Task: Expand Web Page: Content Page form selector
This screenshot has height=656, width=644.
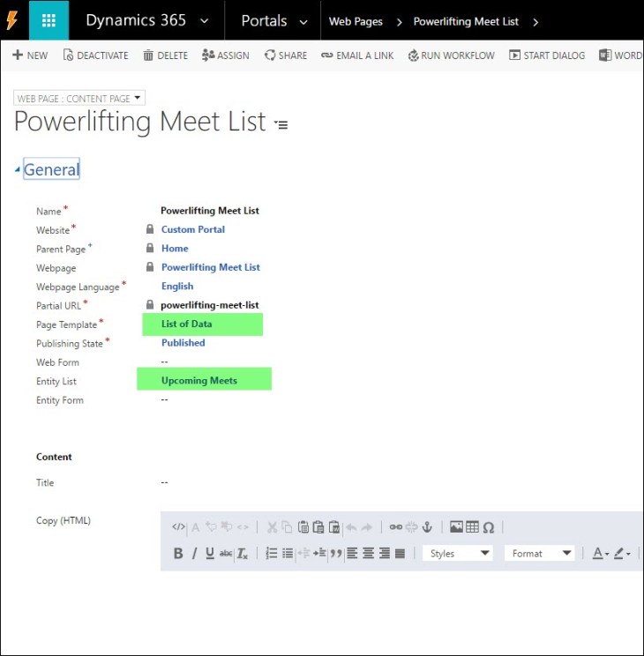Action: click(79, 98)
